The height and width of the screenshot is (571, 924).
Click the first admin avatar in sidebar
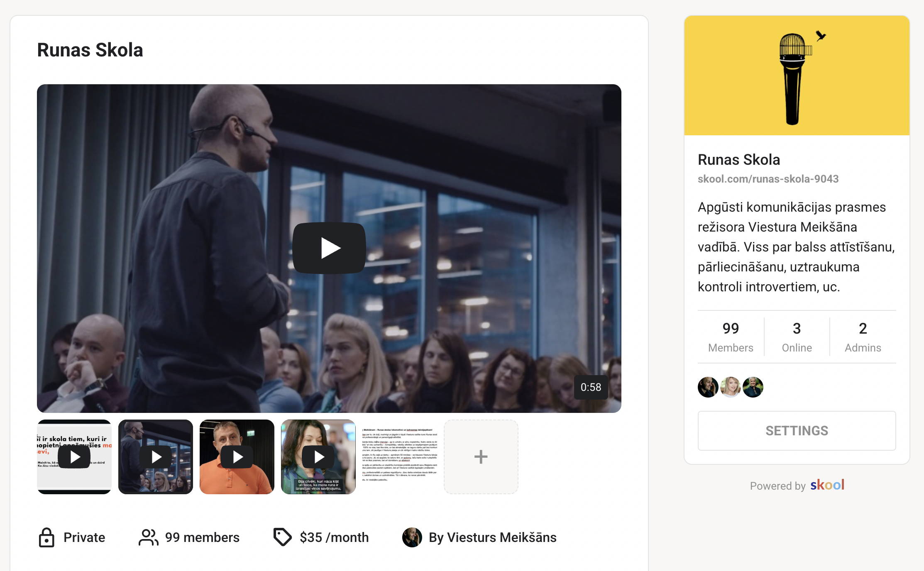click(x=708, y=387)
